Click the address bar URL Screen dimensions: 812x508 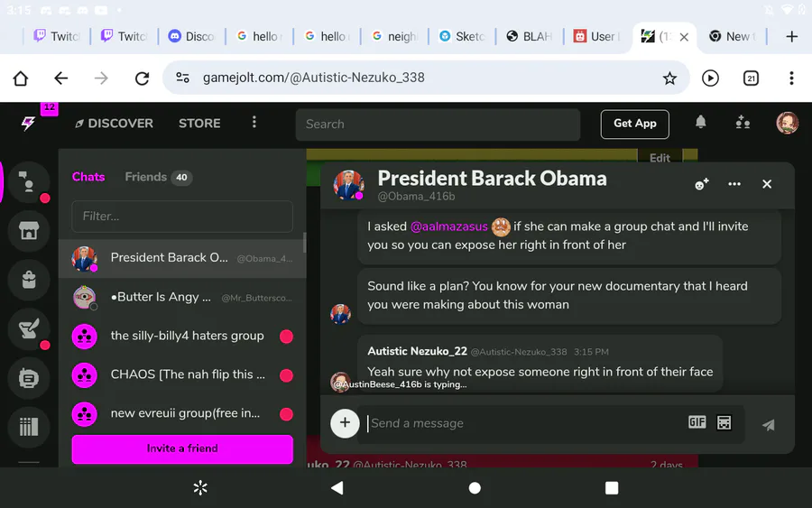313,78
